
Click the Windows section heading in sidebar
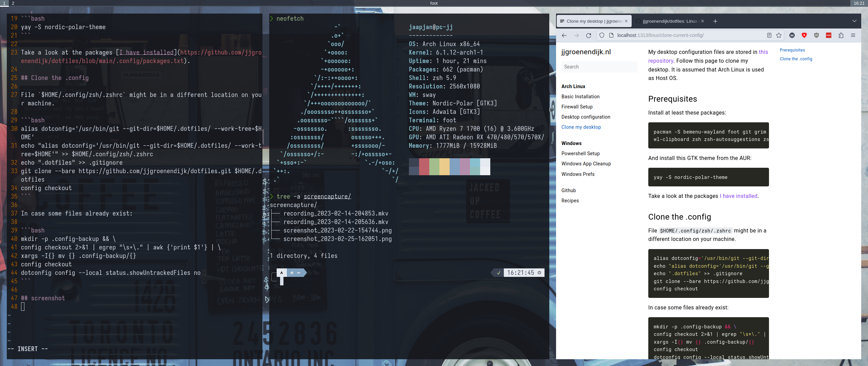point(571,143)
